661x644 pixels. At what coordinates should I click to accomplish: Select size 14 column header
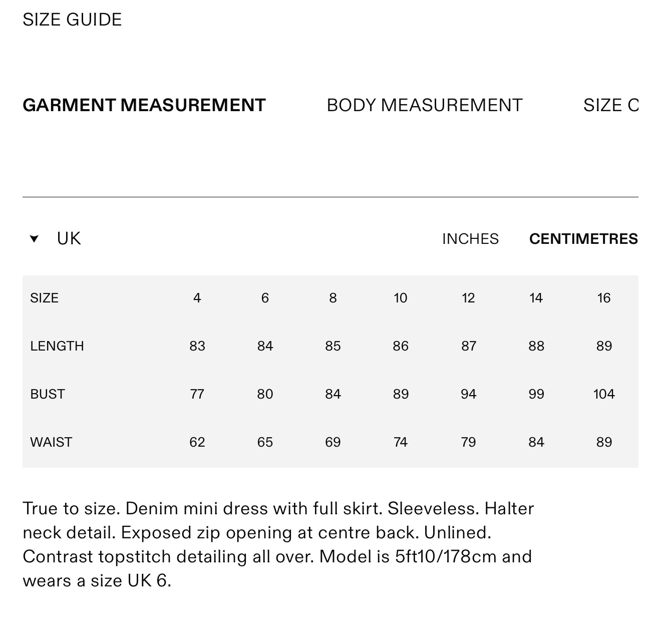pyautogui.click(x=536, y=298)
